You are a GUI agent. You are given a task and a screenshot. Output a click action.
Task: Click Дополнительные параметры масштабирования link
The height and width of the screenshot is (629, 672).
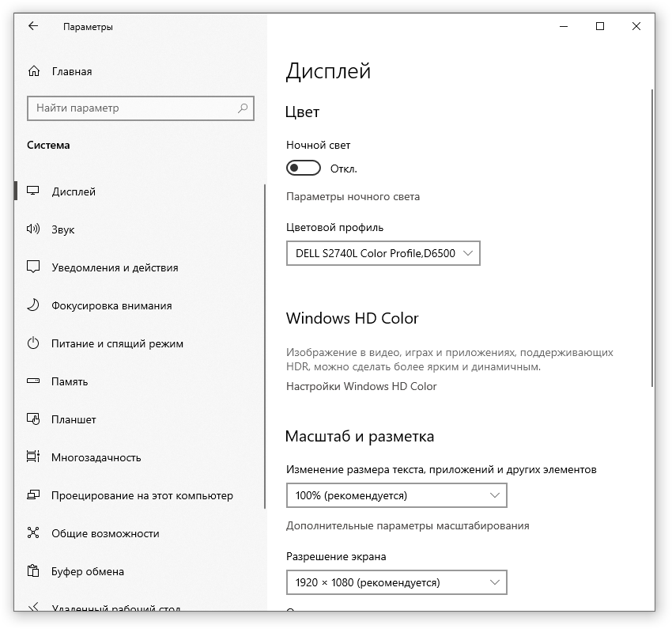(407, 525)
